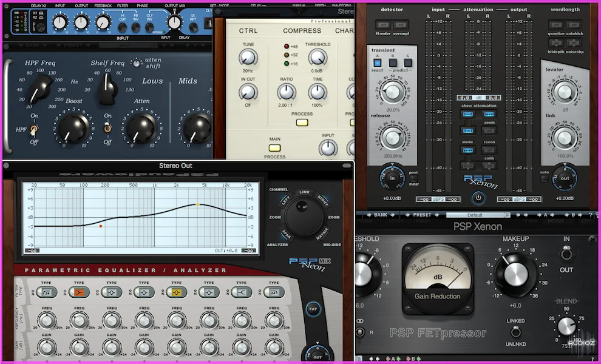The width and height of the screenshot is (601, 364).
Task: Open the calib off selector
Action: [489, 166]
